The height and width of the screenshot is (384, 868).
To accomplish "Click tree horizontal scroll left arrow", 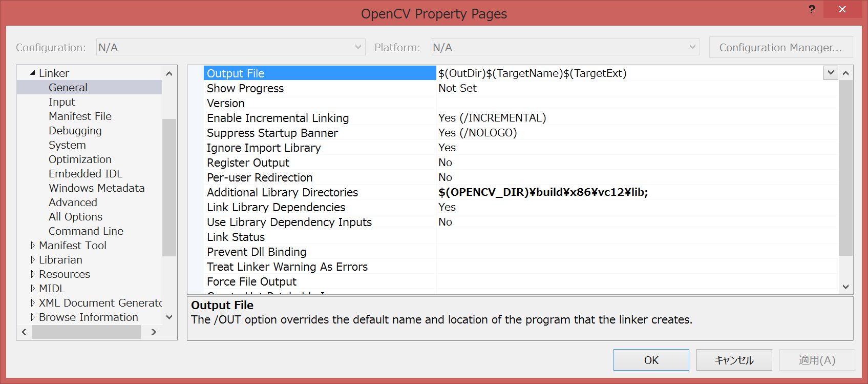I will [24, 332].
